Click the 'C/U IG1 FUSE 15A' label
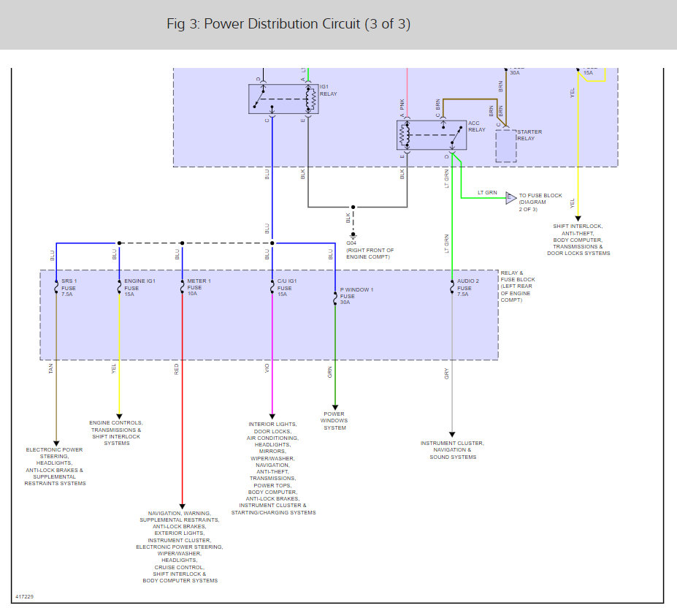Image resolution: width=677 pixels, height=616 pixels. [287, 288]
